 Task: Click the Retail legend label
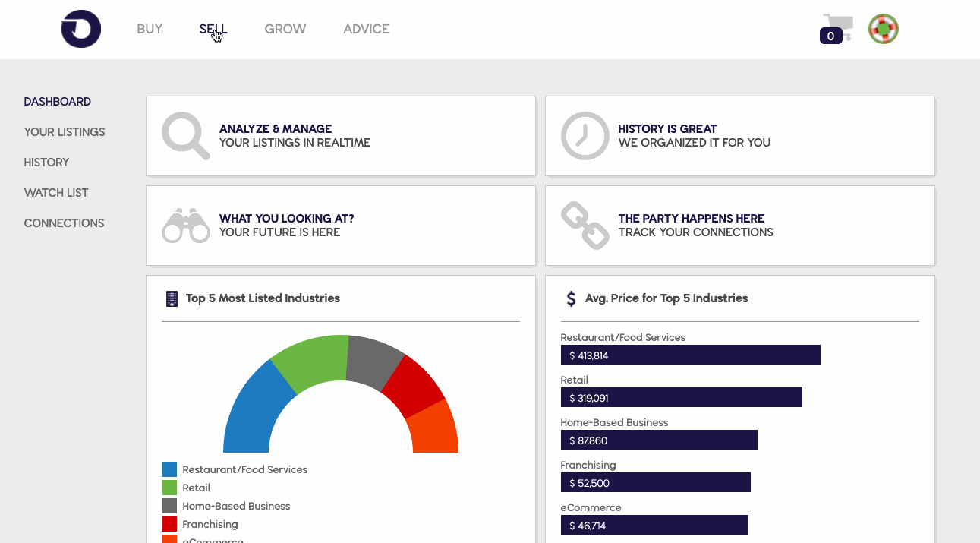click(x=197, y=488)
